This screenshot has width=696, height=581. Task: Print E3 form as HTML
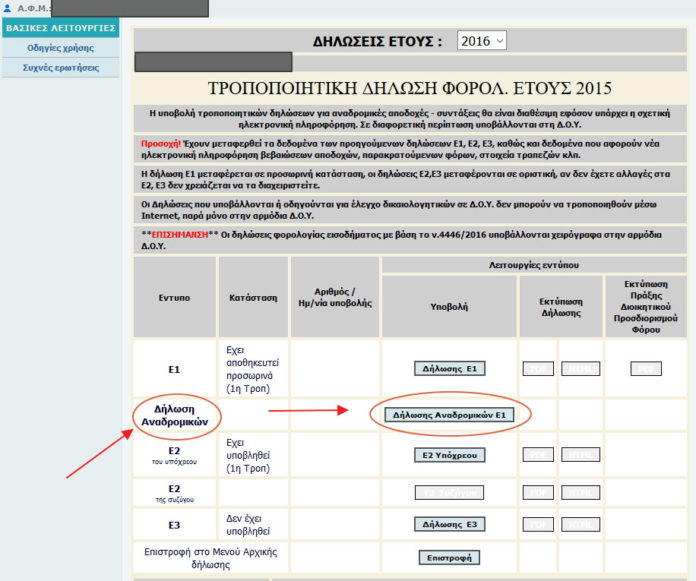(x=580, y=523)
